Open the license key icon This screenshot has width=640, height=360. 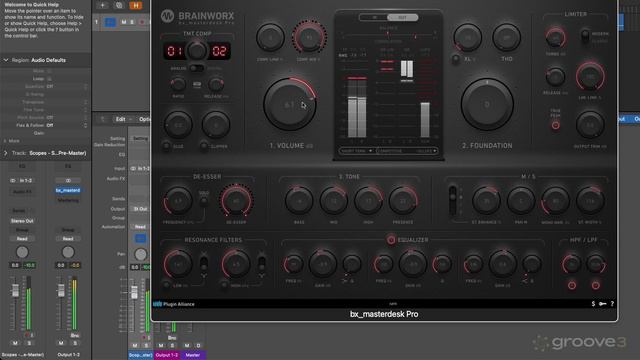coord(602,304)
